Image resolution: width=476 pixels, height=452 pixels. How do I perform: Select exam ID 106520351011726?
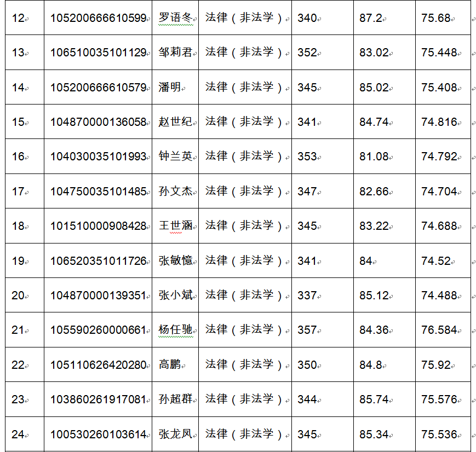[99, 261]
